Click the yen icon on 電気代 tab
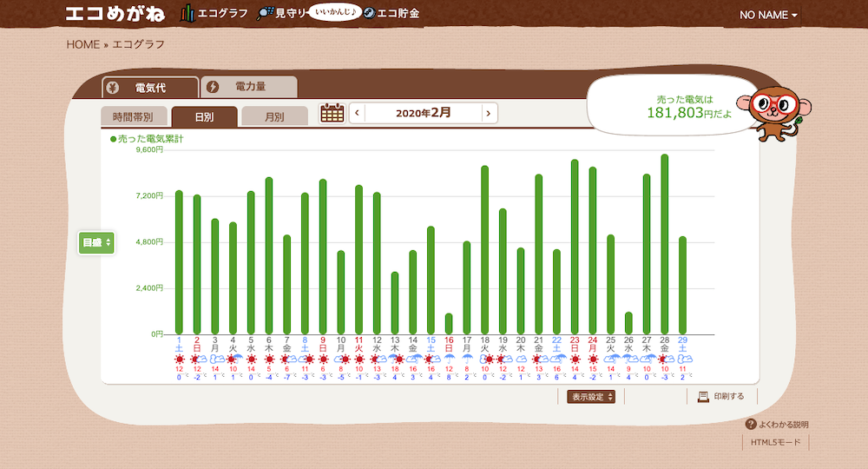868x469 pixels. click(113, 88)
